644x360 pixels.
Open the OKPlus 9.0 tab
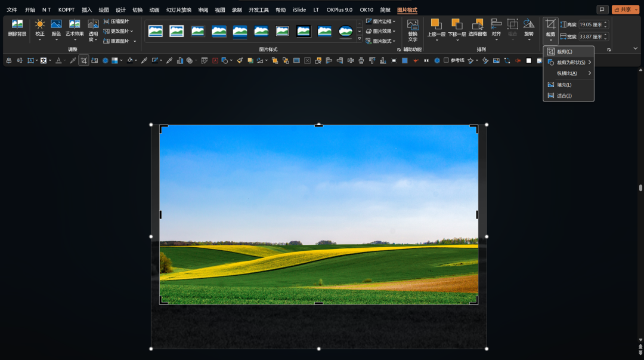[339, 10]
